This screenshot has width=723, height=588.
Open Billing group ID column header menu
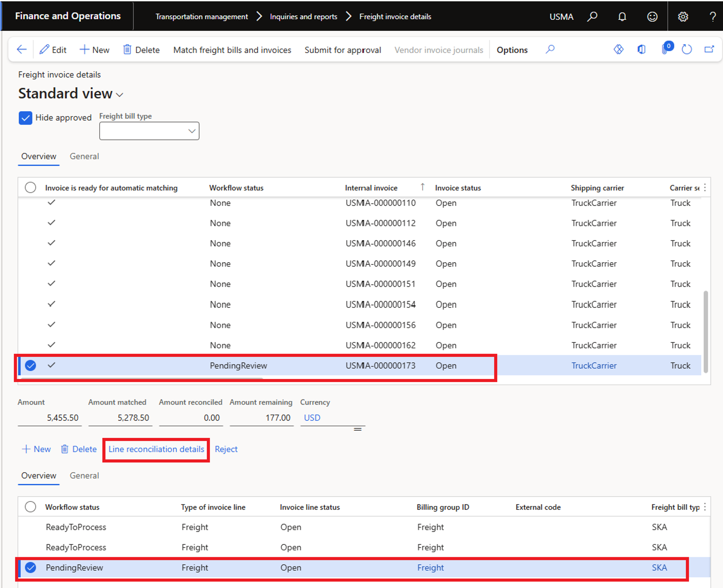point(443,507)
